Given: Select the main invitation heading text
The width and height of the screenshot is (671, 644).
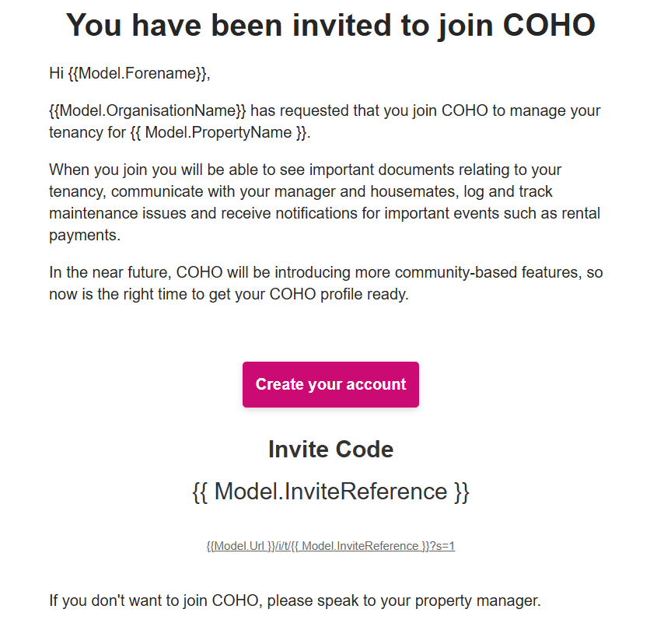Looking at the screenshot, I should coord(330,26).
